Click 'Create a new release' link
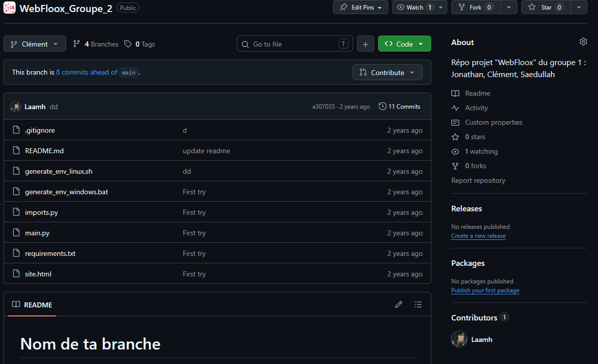598x364 pixels. pos(478,236)
